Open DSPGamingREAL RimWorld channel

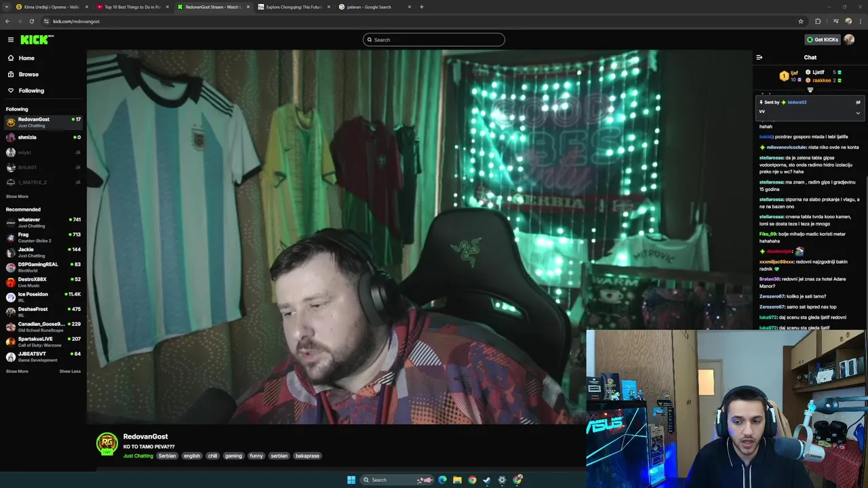(x=43, y=267)
